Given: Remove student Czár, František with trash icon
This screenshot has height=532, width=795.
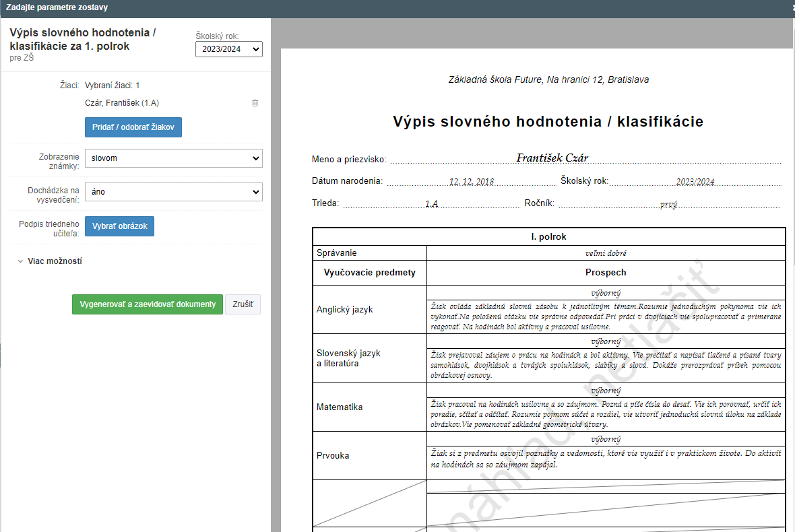Looking at the screenshot, I should coord(255,103).
